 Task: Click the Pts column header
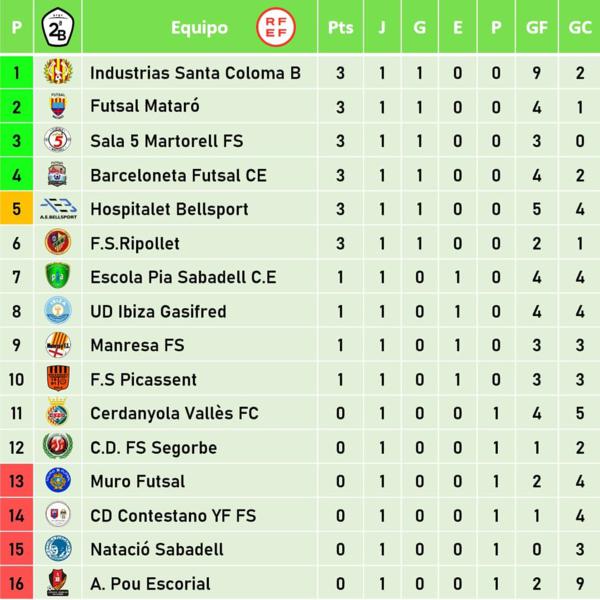point(341,27)
